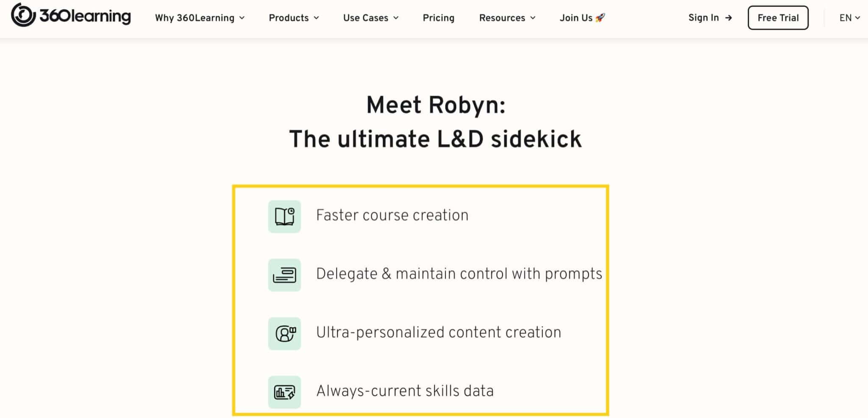Select the book icon beside Faster course creation
Screen dimensions: 868x418
(x=284, y=217)
